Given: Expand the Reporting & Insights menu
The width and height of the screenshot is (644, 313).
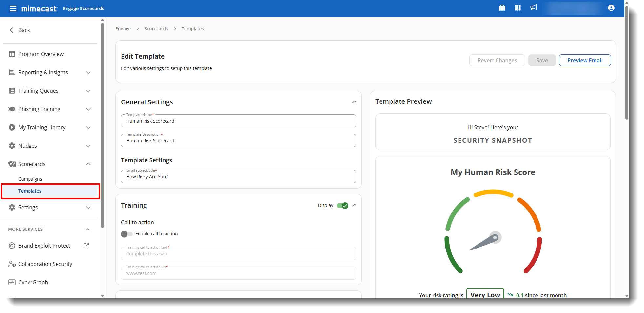Looking at the screenshot, I should (88, 73).
